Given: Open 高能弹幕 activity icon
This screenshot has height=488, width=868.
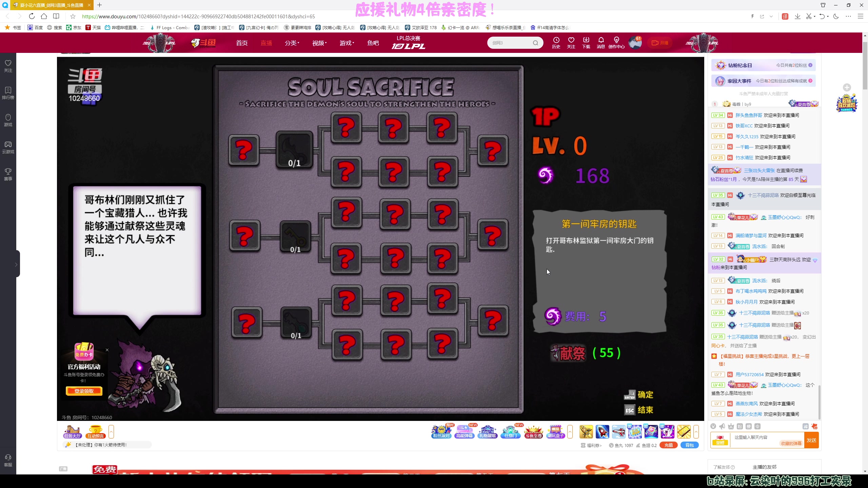Looking at the screenshot, I should pos(465,431).
